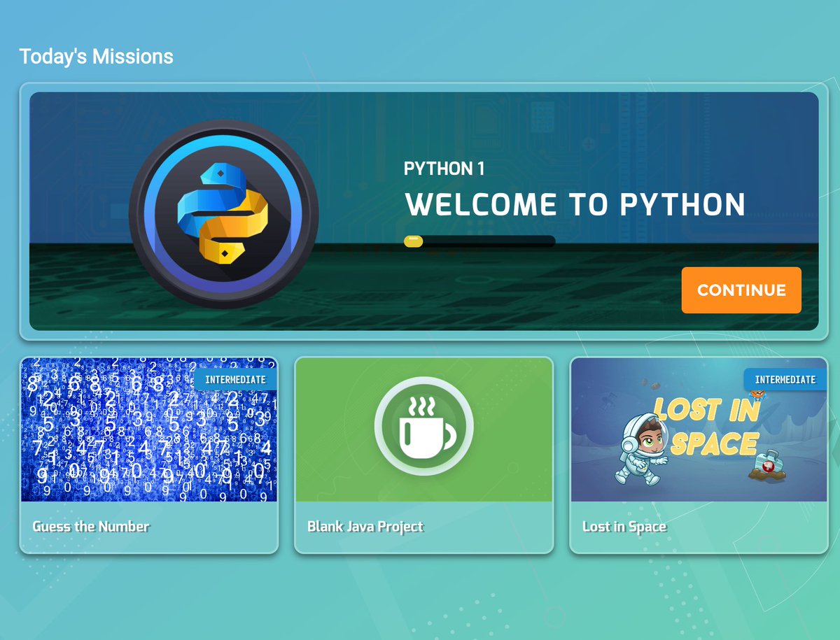The height and width of the screenshot is (640, 840).
Task: Click the Python snake logo badge
Action: pos(224,214)
